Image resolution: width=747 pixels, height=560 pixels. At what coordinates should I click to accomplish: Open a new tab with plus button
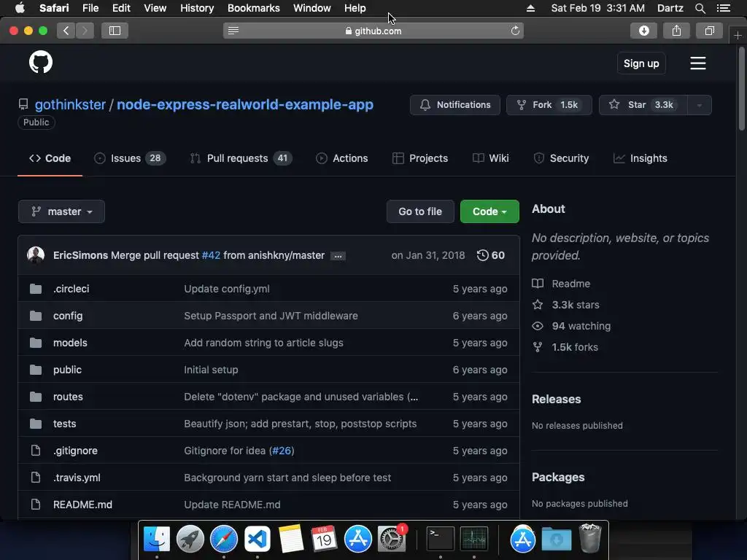point(738,36)
